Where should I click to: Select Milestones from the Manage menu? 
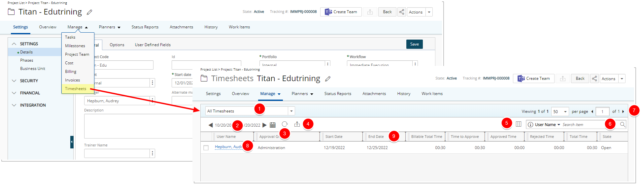point(78,46)
